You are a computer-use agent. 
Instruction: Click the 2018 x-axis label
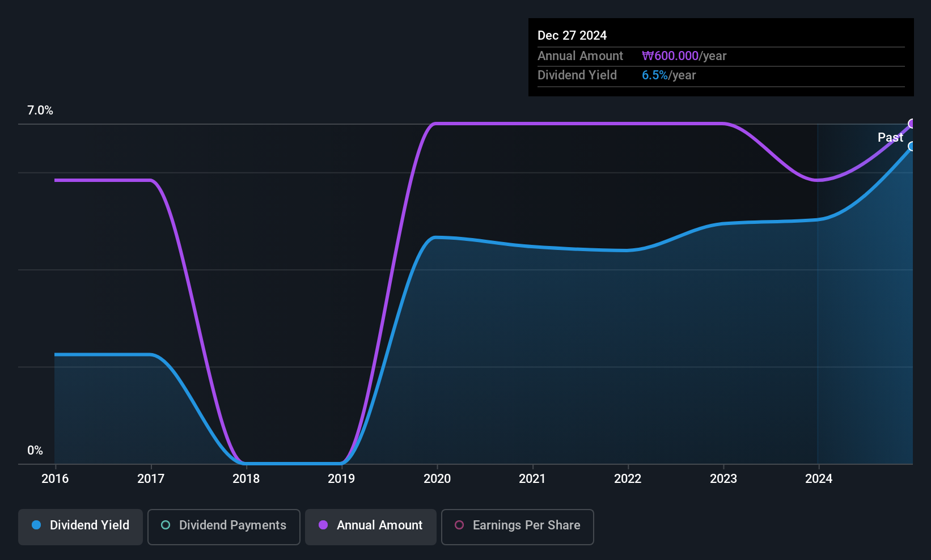(x=246, y=478)
